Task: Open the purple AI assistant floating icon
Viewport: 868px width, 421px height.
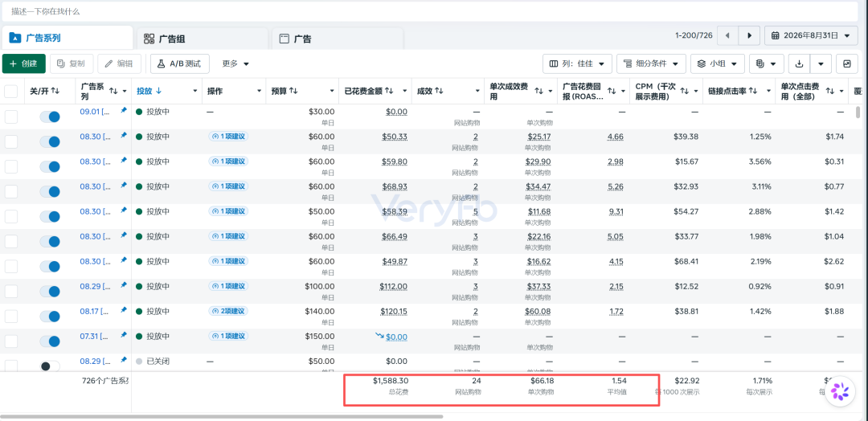Action: point(840,391)
